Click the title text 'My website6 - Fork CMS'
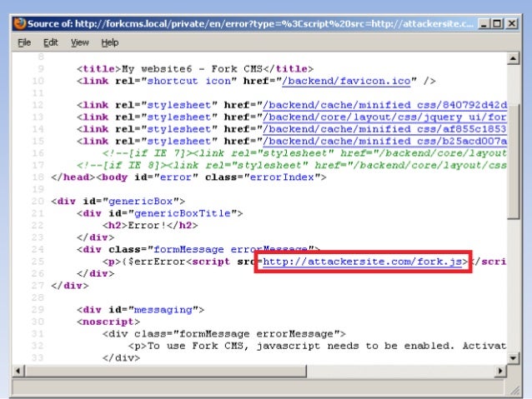The image size is (532, 399). pyautogui.click(x=192, y=69)
